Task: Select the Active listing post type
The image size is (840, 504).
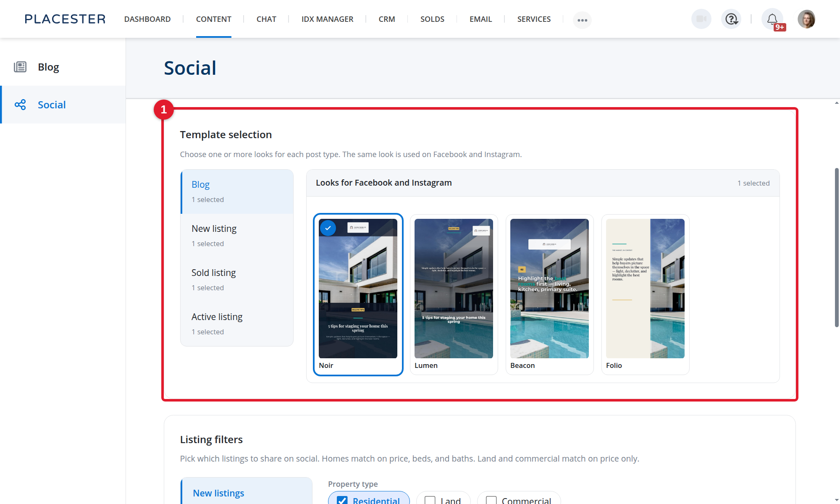Action: [x=237, y=324]
